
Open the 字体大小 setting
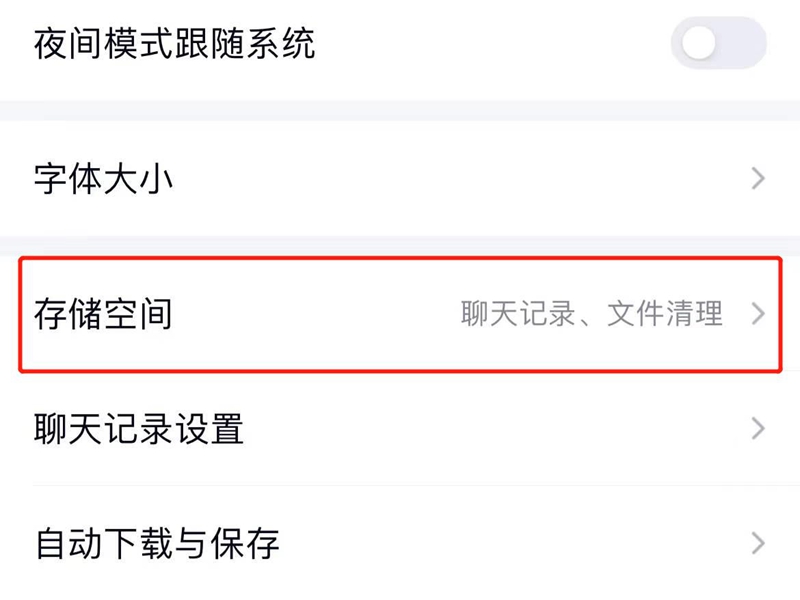[x=104, y=180]
